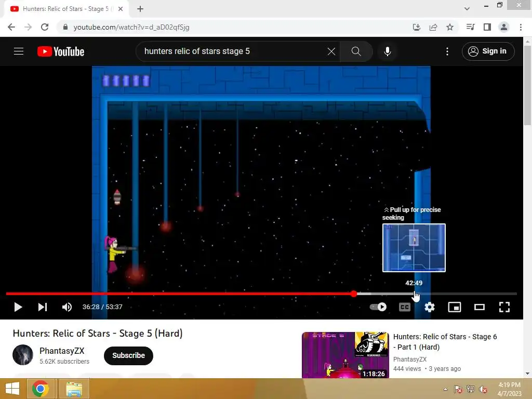This screenshot has width=532, height=399.
Task: Open player settings gear
Action: [430, 307]
